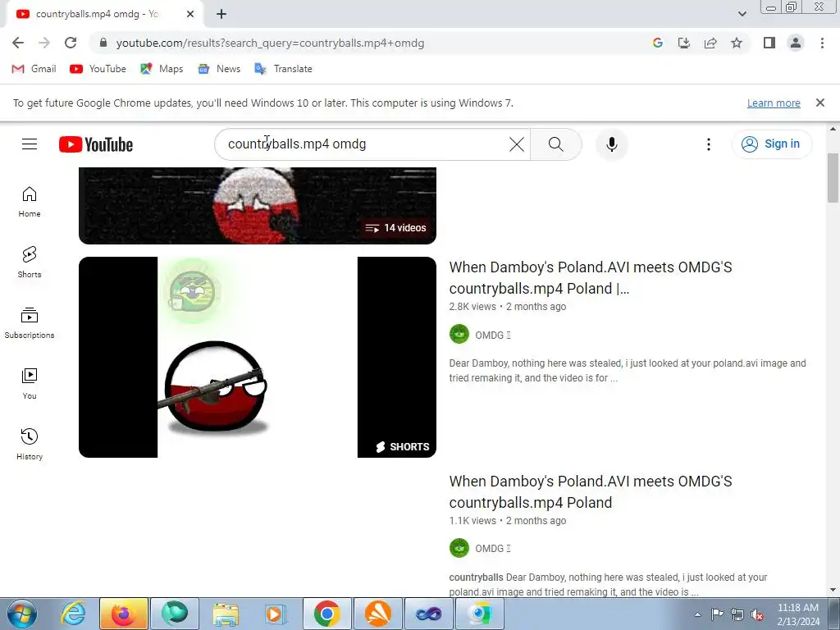Open the Translate bookmark
Viewport: 840px width, 630px height.
[x=283, y=69]
